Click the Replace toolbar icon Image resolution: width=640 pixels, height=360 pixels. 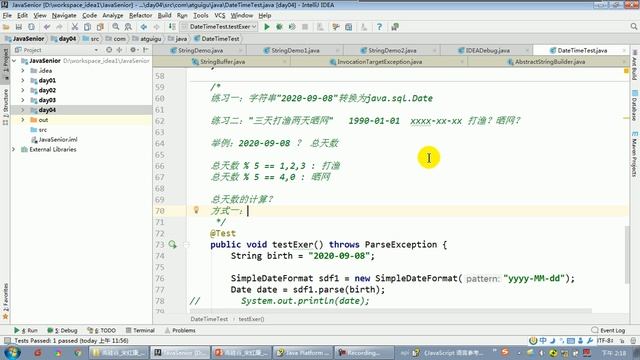pos(128,27)
